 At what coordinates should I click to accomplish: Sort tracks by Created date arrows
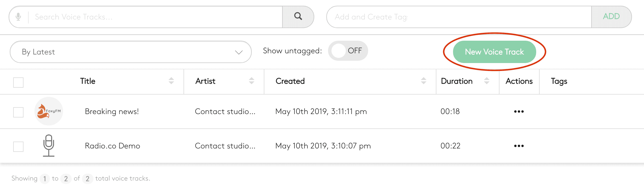(x=424, y=81)
